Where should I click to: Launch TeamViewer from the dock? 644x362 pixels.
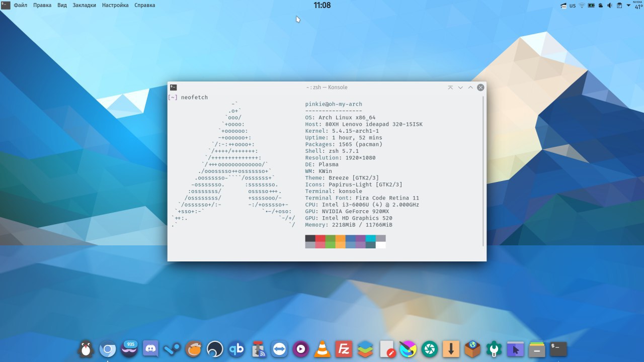pyautogui.click(x=279, y=348)
